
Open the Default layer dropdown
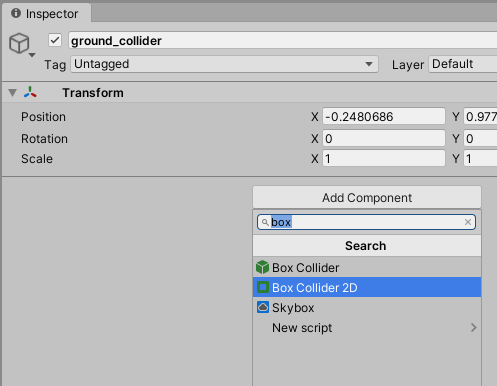coord(463,64)
